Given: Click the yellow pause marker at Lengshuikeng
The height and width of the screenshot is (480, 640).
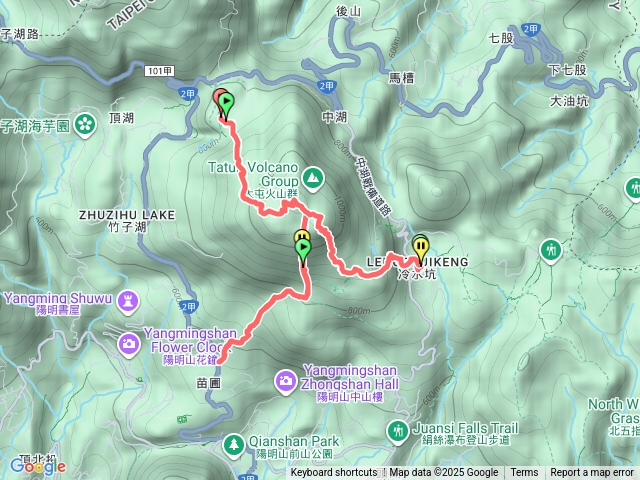Looking at the screenshot, I should coord(421,250).
